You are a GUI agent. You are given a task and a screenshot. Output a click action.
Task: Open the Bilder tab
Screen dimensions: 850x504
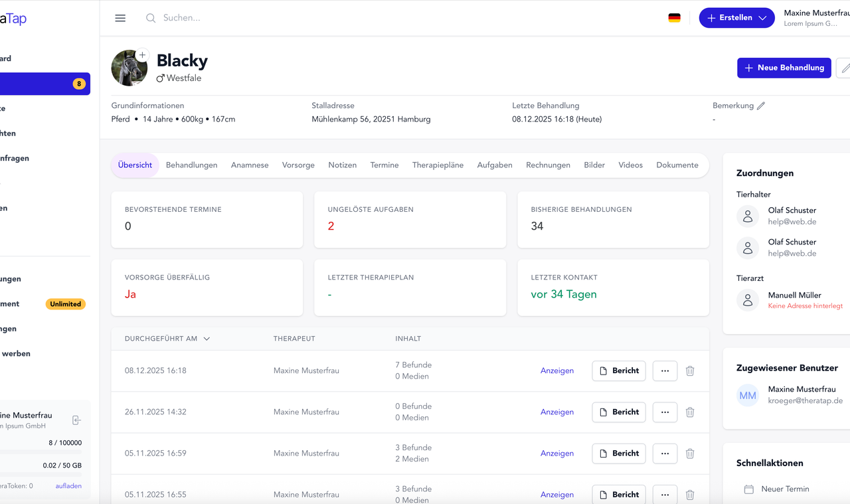click(x=594, y=165)
